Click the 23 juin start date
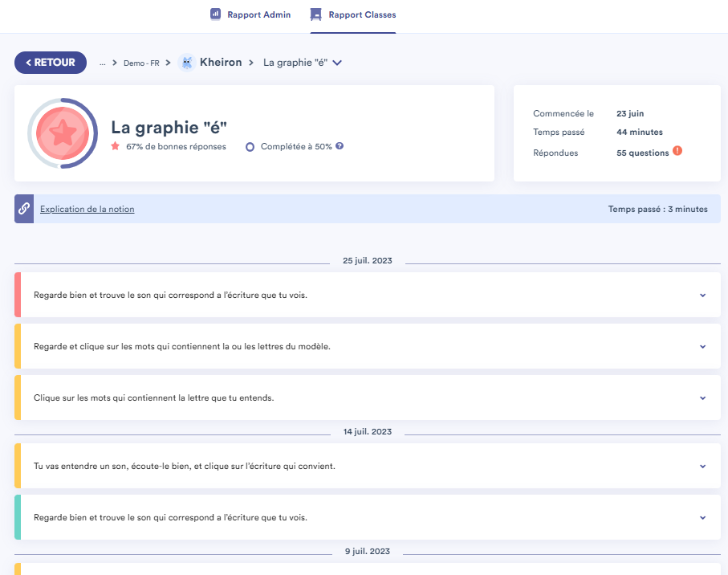This screenshot has height=575, width=728. coord(630,114)
